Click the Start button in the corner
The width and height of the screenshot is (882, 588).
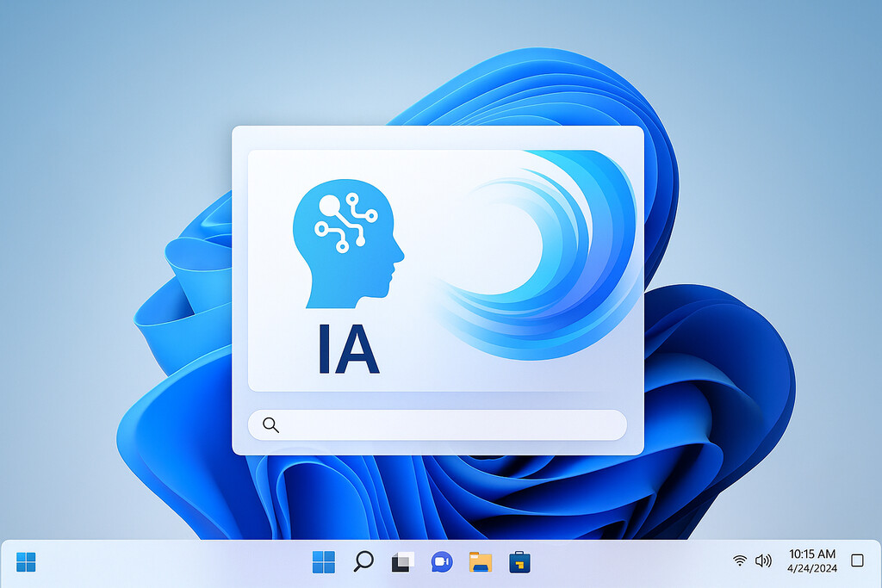[26, 561]
